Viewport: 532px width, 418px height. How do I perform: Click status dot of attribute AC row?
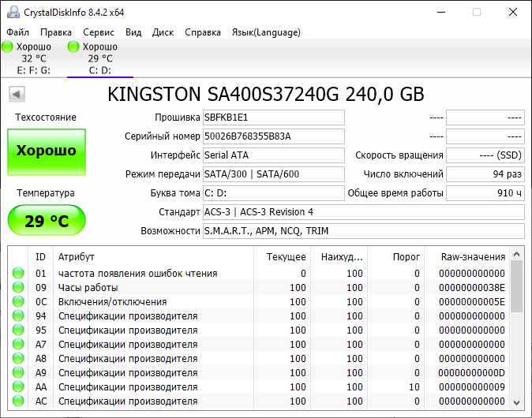(18, 401)
